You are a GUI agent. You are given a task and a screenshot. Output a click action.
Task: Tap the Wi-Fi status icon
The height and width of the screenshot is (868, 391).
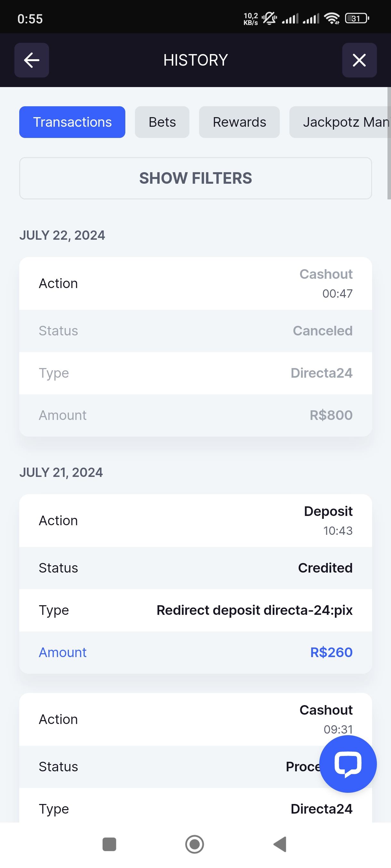tap(332, 18)
